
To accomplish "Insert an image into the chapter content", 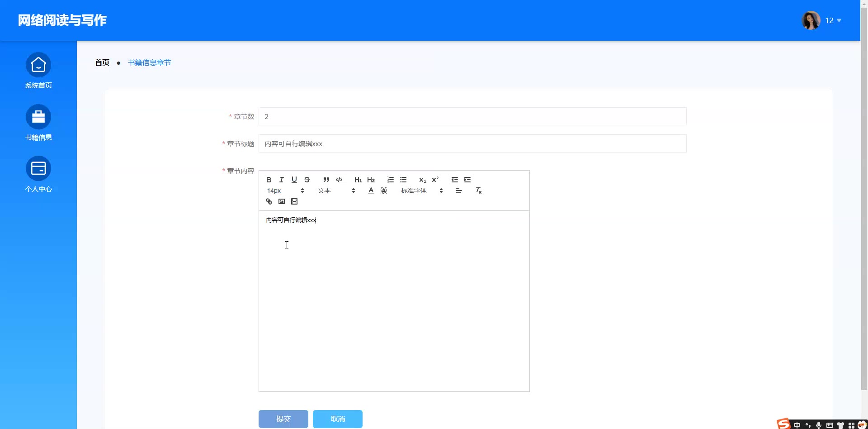I will (x=282, y=201).
